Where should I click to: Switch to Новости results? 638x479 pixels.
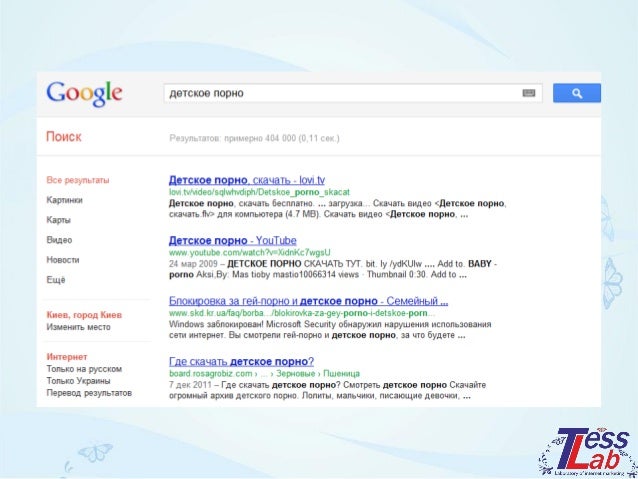(x=63, y=260)
